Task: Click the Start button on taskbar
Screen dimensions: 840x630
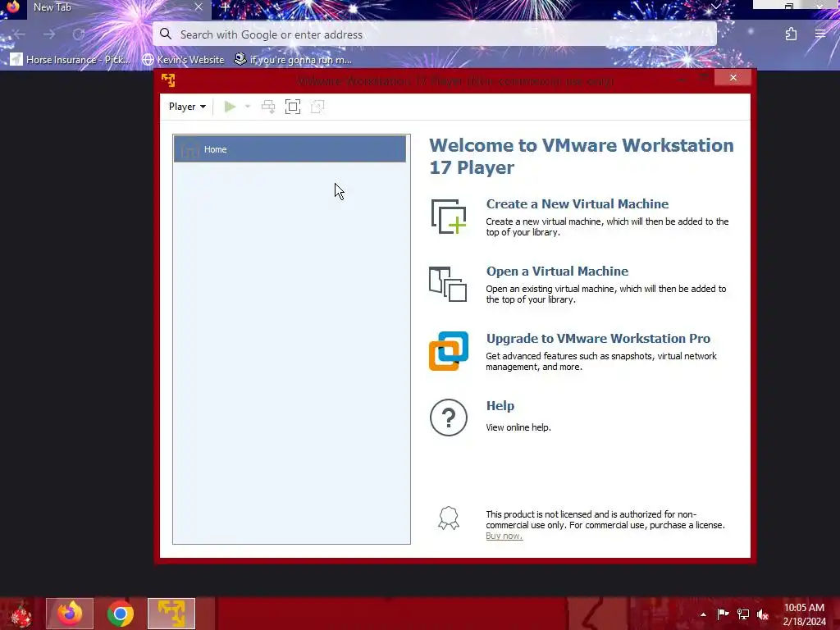Action: (21, 614)
